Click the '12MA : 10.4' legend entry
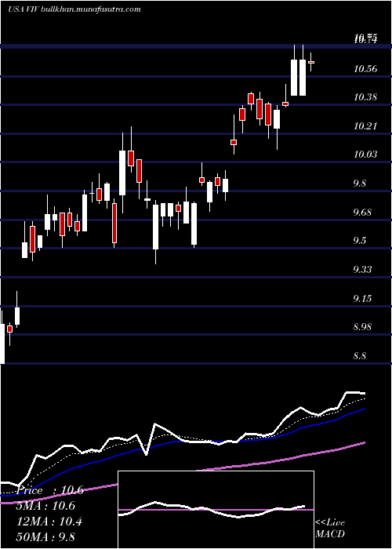The width and height of the screenshot is (392, 549). coord(49,522)
